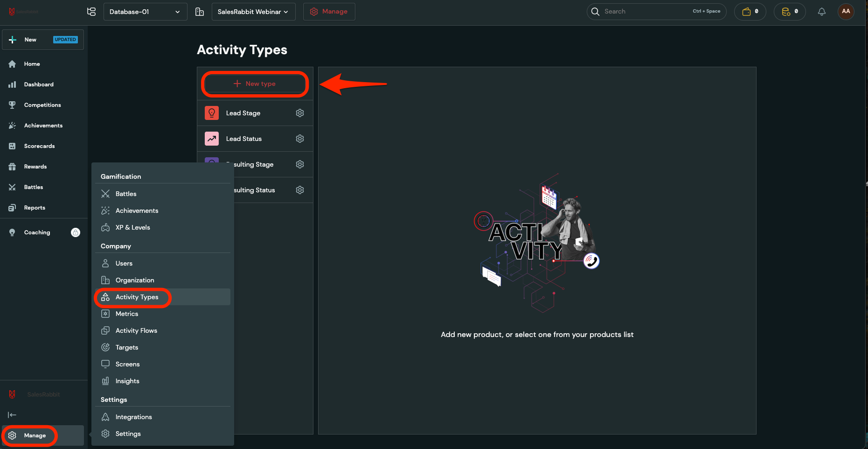
Task: Click the pink Lead Status trend icon
Action: click(x=212, y=139)
